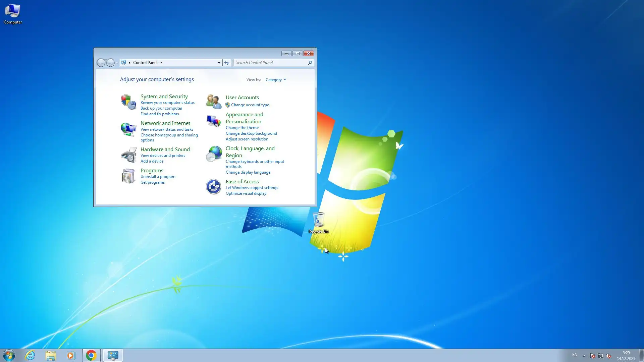Launch Google Chrome from the taskbar
644x362 pixels.
pos(91,355)
